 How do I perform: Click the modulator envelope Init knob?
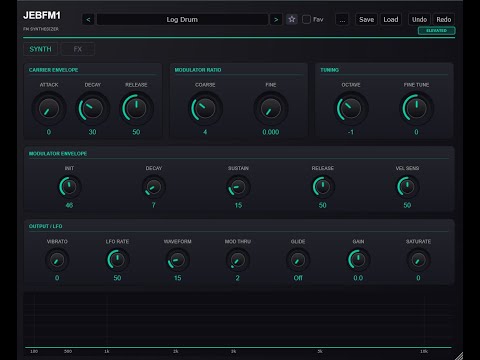[x=69, y=187]
